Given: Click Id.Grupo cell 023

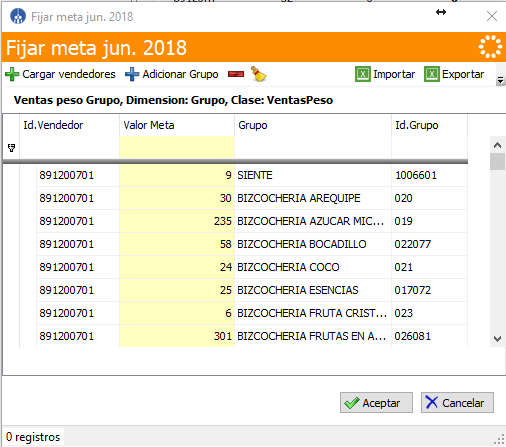Looking at the screenshot, I should tap(430, 313).
